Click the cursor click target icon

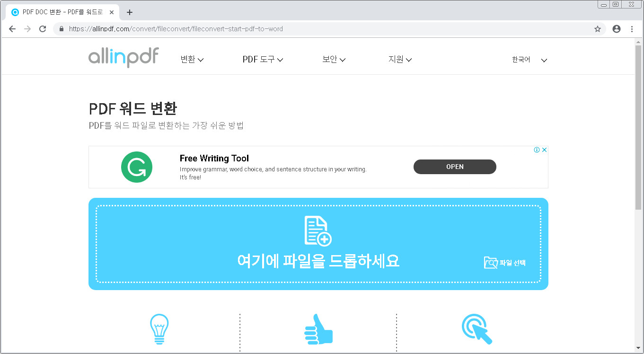pyautogui.click(x=477, y=329)
